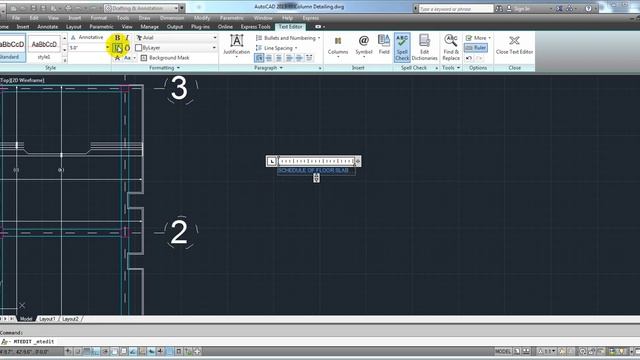Open the Modify menu

point(202,18)
